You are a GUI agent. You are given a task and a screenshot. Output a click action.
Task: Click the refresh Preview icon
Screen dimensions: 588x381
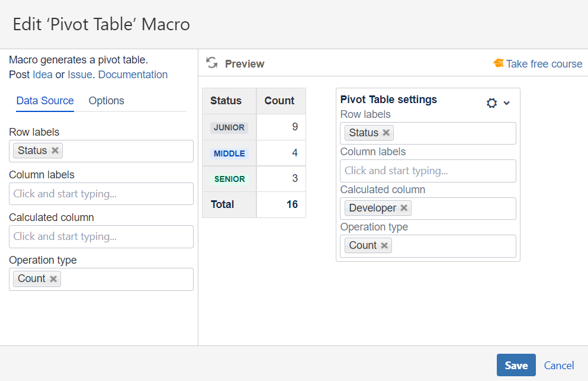pos(211,63)
